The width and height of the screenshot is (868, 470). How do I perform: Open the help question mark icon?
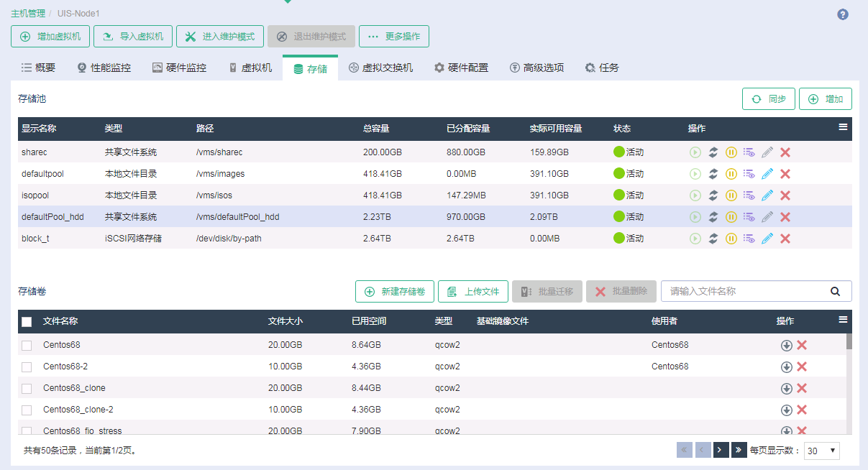click(843, 14)
